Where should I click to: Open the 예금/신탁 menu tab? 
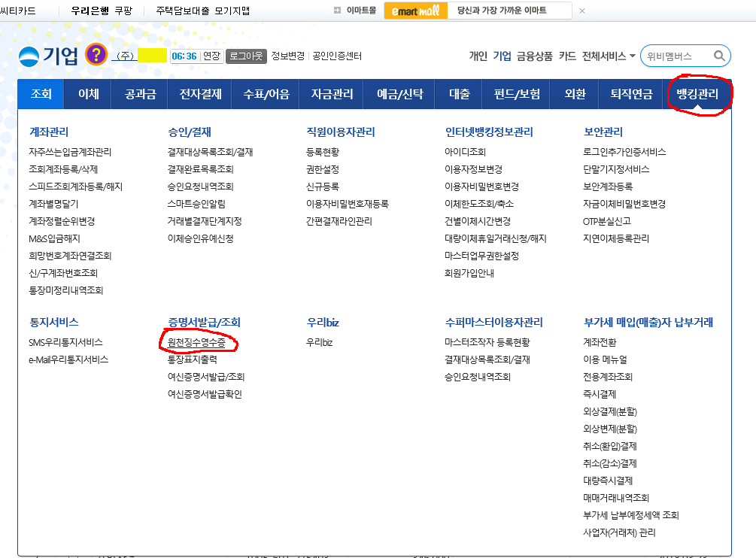coord(399,94)
